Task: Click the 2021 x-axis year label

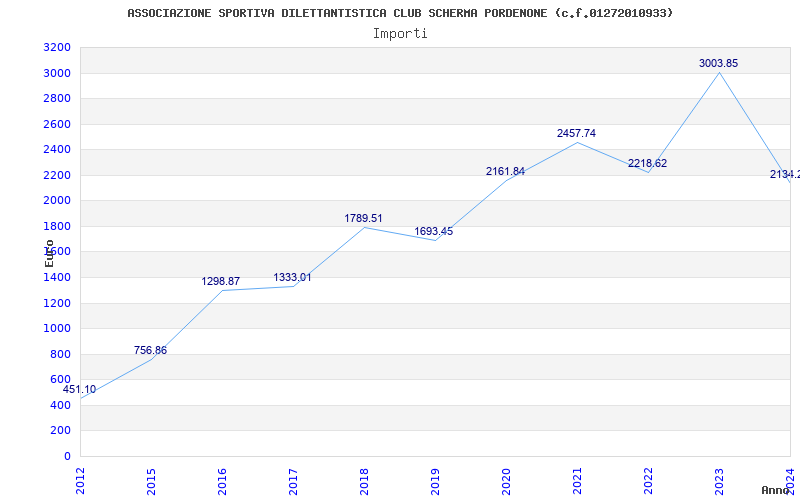Action: [x=577, y=481]
